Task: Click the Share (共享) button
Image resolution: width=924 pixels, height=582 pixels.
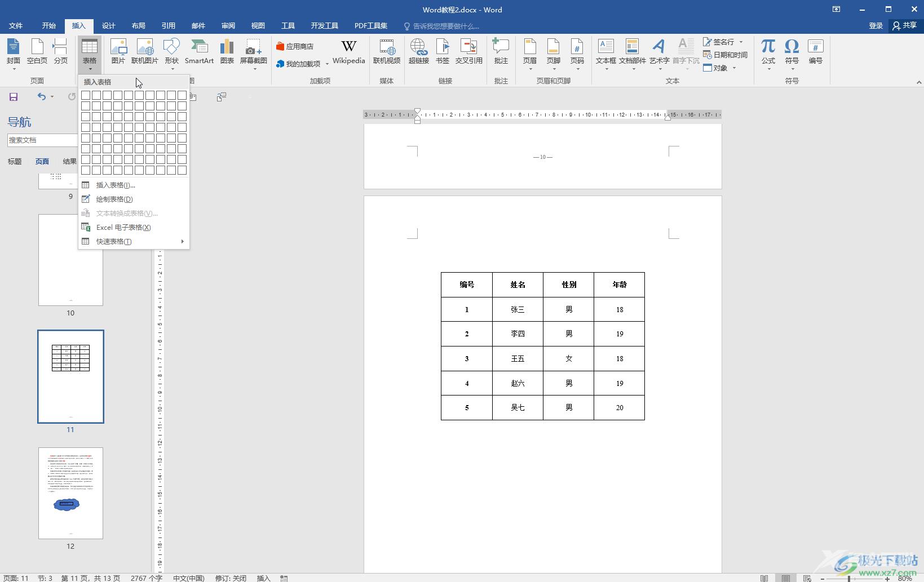Action: pyautogui.click(x=905, y=26)
